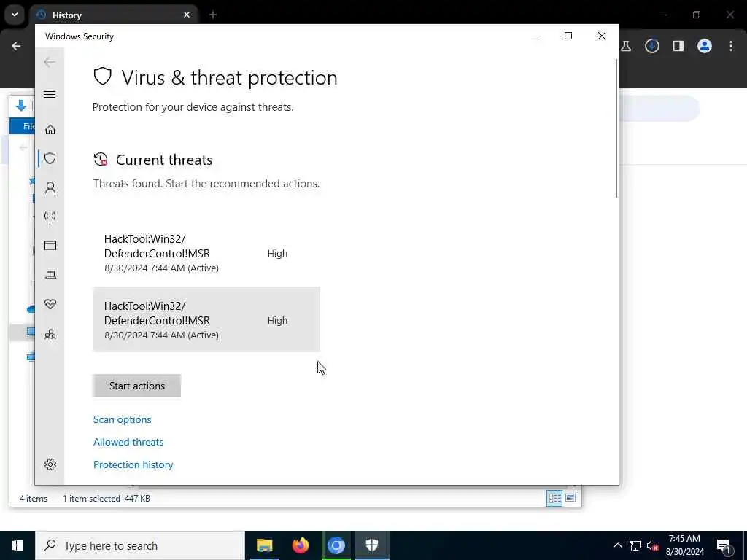
Task: Open the Home section in Windows Security sidebar
Action: pyautogui.click(x=50, y=130)
